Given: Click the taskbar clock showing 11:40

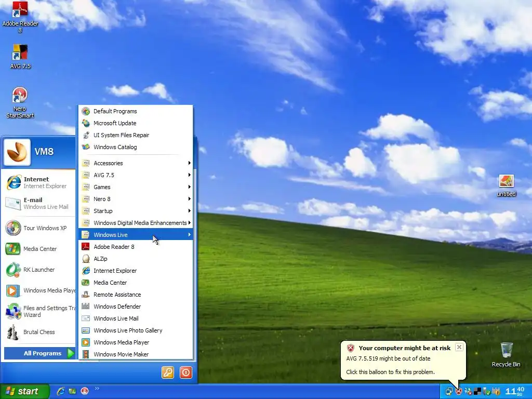Looking at the screenshot, I should pos(515,392).
